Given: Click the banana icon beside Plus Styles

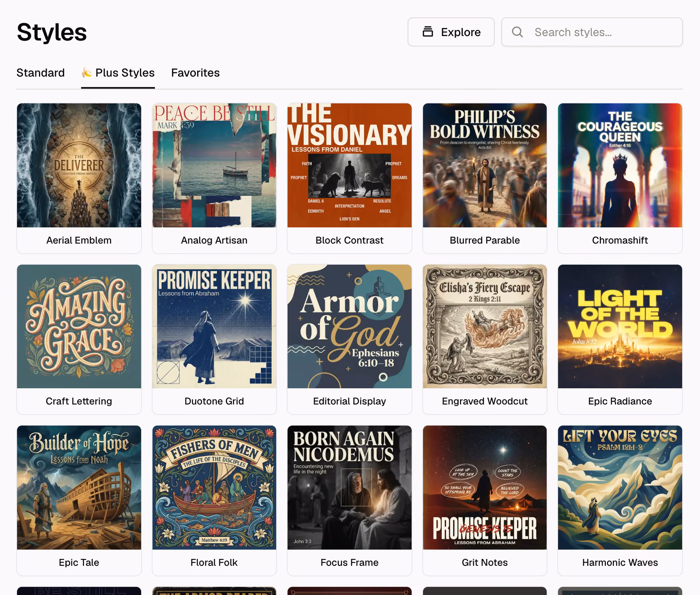Looking at the screenshot, I should coord(86,73).
